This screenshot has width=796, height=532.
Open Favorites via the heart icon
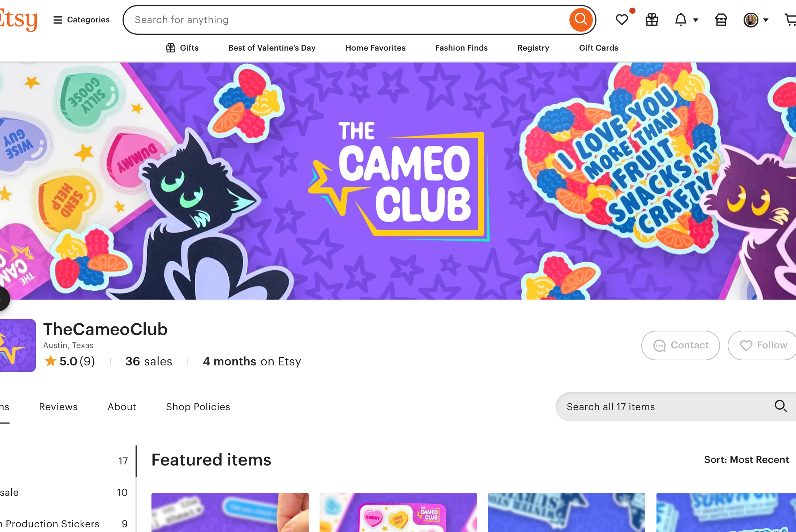(x=622, y=20)
